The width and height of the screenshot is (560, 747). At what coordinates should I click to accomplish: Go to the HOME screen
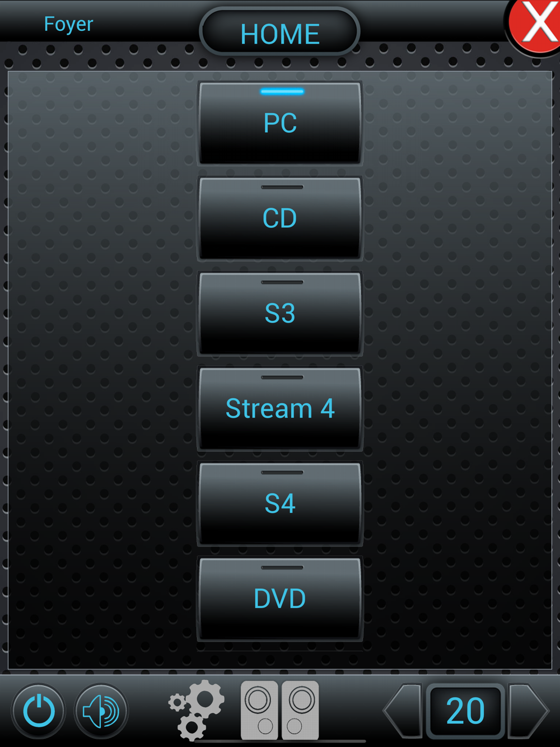tap(279, 32)
